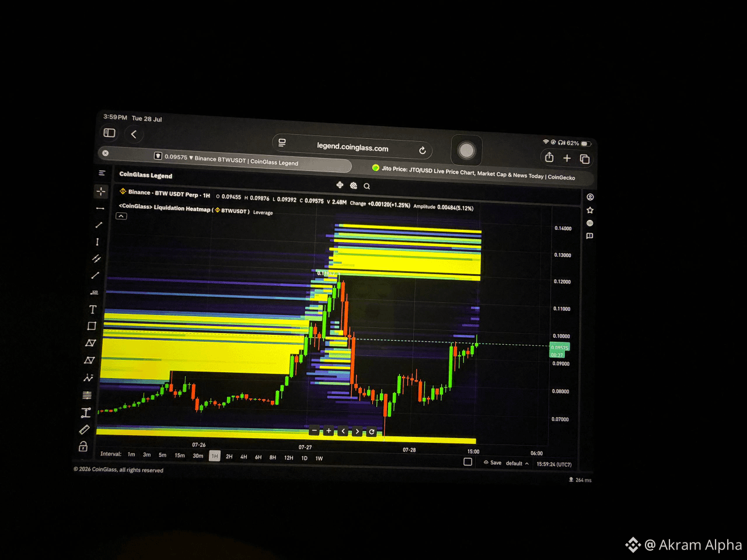Zoom out the chart with minus button

tap(315, 431)
